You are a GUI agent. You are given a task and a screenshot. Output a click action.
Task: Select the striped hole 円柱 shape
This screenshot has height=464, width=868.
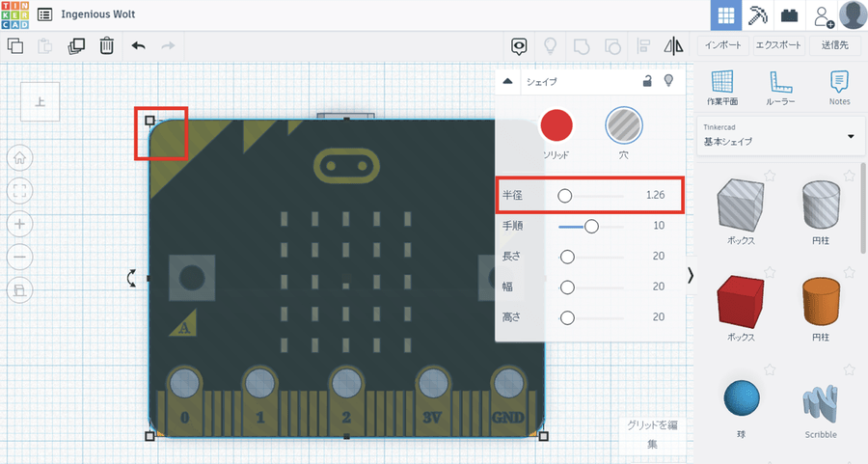click(x=821, y=204)
